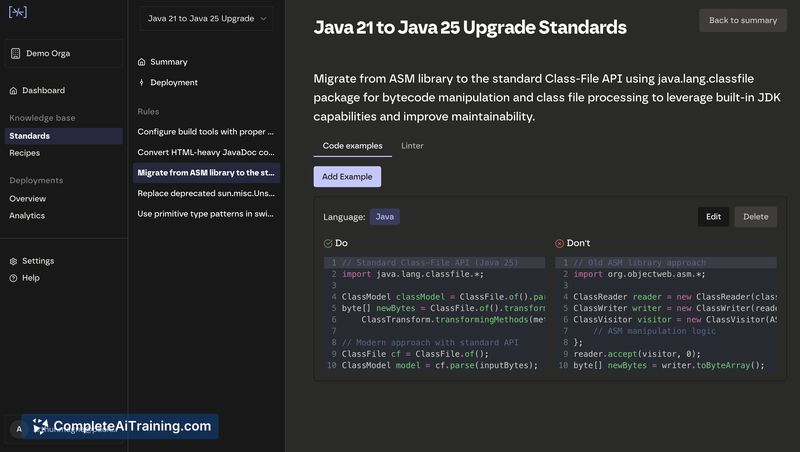800x452 pixels.
Task: Open deployments Overview
Action: point(63,198)
